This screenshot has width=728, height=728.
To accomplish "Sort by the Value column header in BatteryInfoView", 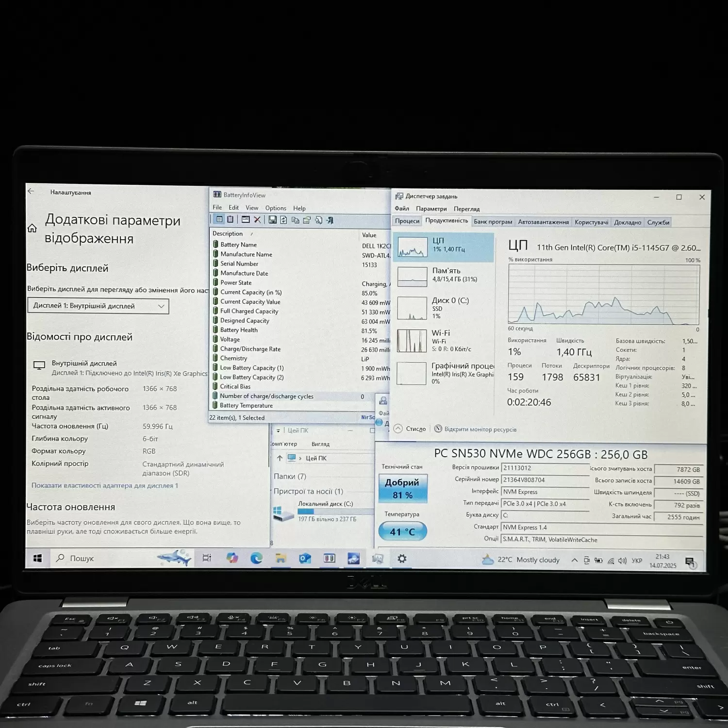I will click(375, 235).
